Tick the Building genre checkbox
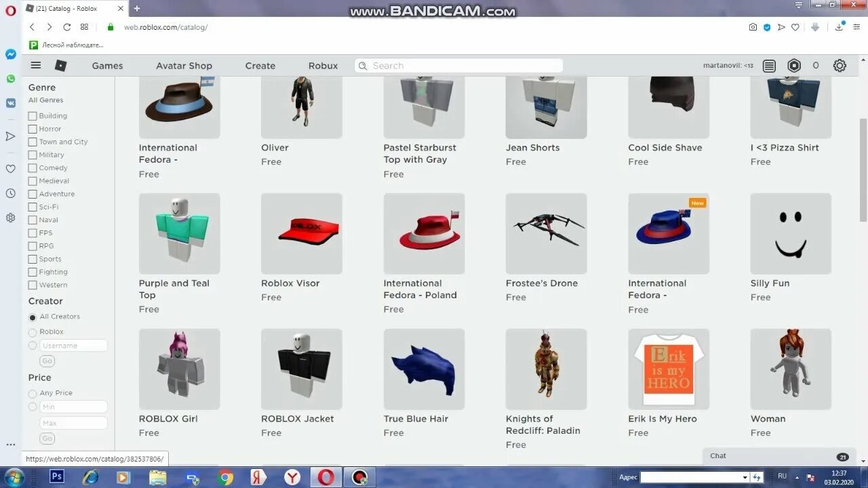The width and height of the screenshot is (868, 488). (x=33, y=116)
